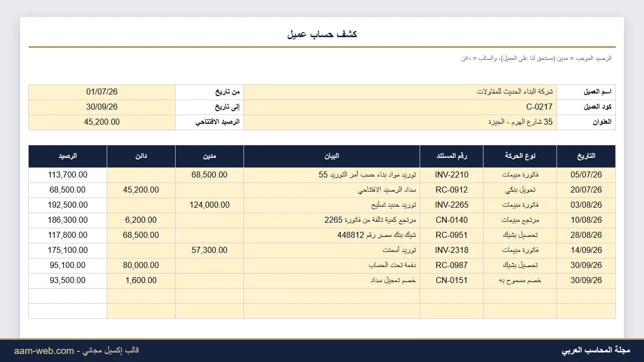The height and width of the screenshot is (362, 644).
Task: Click document number INV-2265
Action: click(452, 205)
